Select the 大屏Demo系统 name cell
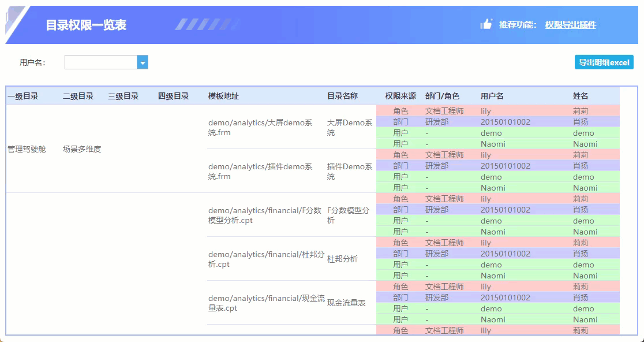Viewport: 644px width, 342px height. (x=350, y=128)
